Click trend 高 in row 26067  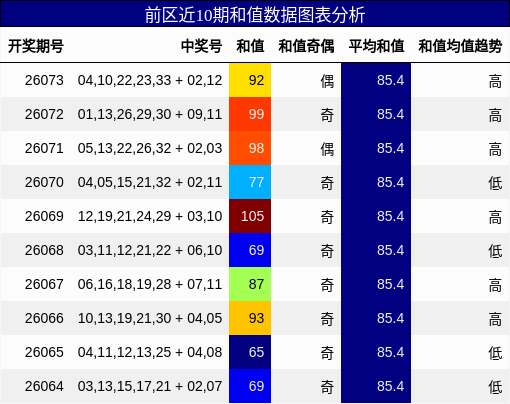tap(495, 285)
